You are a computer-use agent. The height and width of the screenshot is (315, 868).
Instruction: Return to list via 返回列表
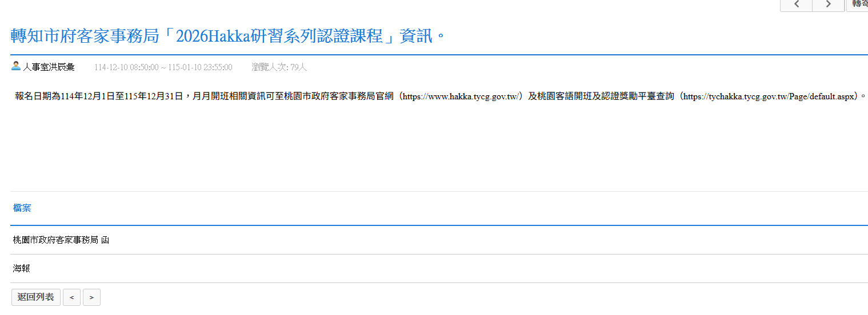[35, 297]
